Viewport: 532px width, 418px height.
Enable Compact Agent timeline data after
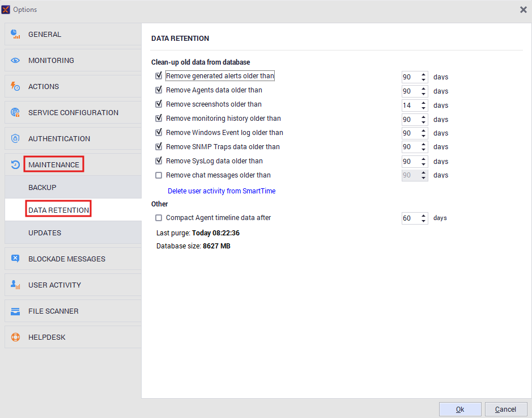pyautogui.click(x=159, y=218)
